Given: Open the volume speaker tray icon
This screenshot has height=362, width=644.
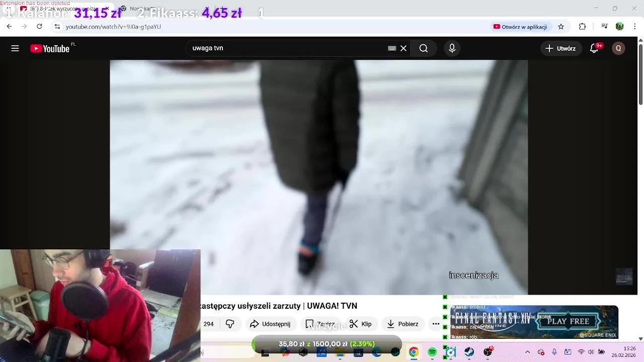Looking at the screenshot, I should (591, 352).
